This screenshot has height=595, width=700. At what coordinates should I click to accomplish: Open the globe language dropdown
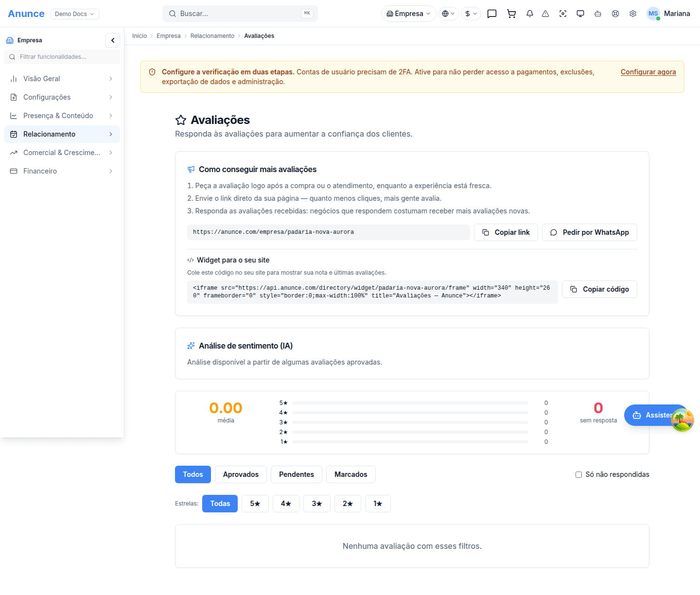pos(449,14)
